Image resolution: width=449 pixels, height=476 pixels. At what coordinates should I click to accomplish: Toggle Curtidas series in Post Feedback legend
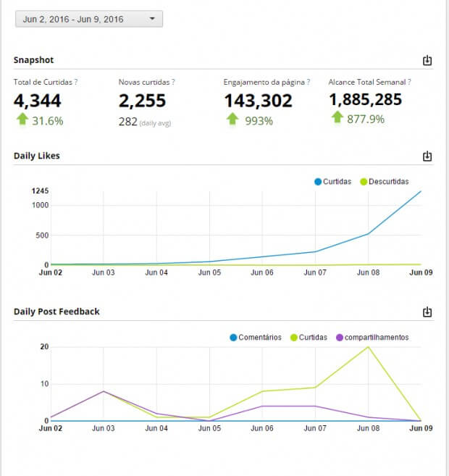[309, 338]
